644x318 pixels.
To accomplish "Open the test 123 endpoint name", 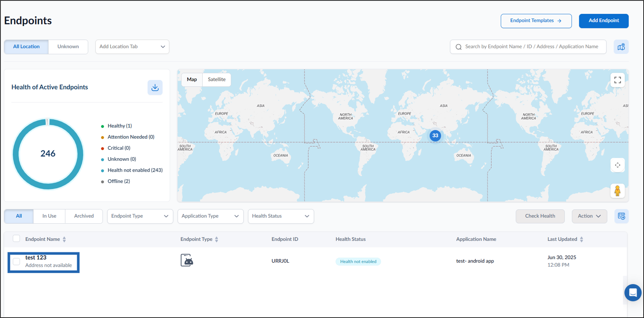I will coord(36,258).
